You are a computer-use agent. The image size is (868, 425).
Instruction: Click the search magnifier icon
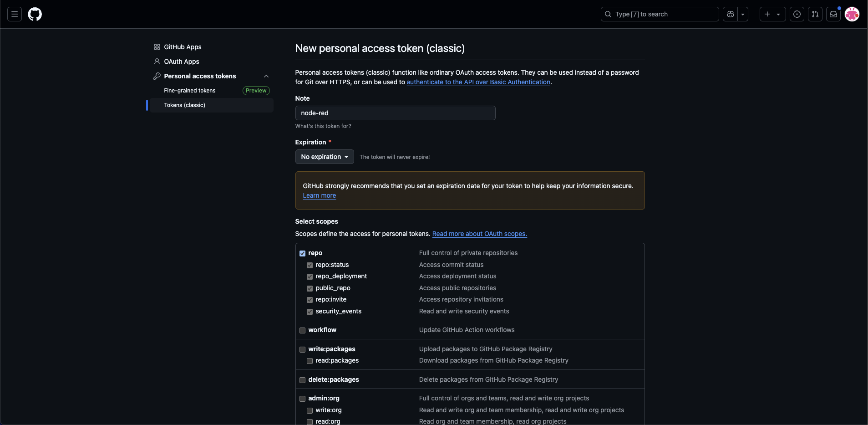[x=608, y=14]
